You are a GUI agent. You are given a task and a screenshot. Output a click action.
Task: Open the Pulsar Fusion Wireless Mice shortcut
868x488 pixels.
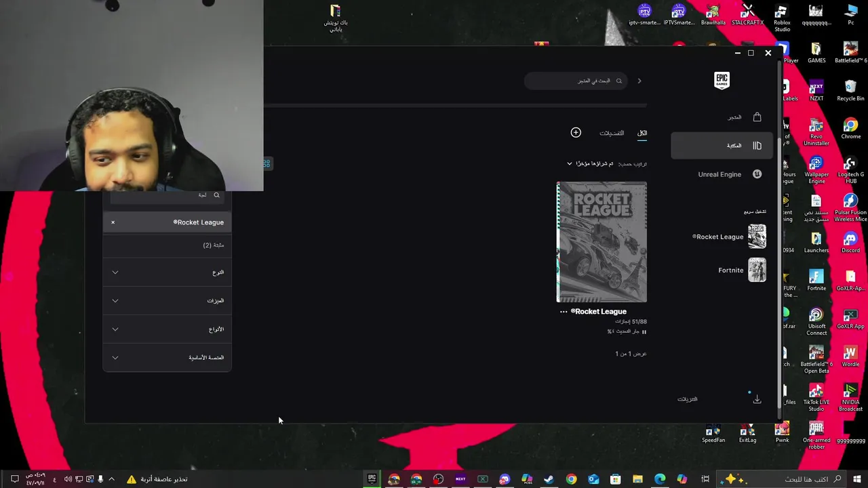click(x=850, y=208)
